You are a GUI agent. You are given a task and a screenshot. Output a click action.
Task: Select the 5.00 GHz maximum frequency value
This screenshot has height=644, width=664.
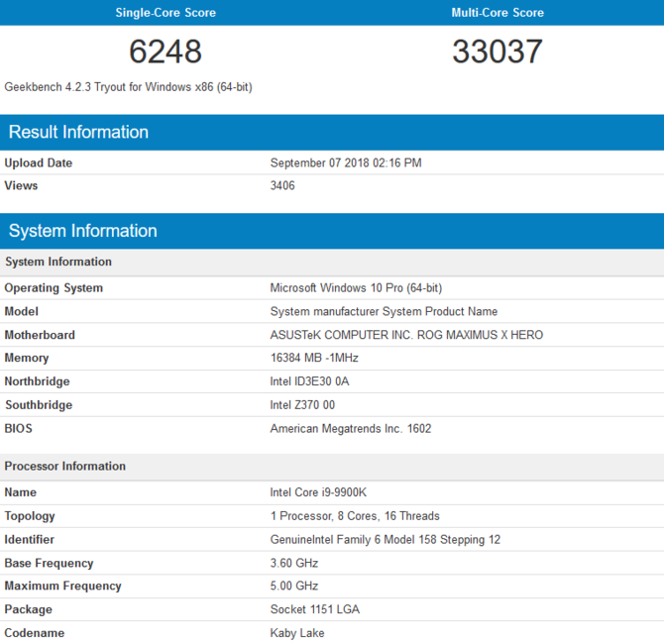(294, 586)
